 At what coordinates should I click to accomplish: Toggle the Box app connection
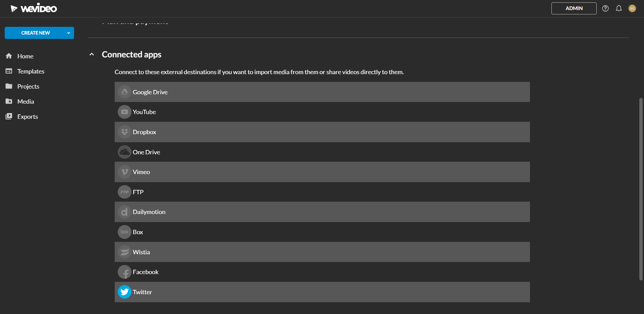tap(124, 232)
